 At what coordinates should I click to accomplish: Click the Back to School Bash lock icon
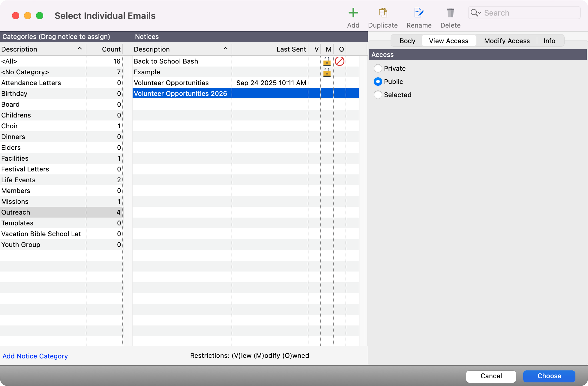327,61
